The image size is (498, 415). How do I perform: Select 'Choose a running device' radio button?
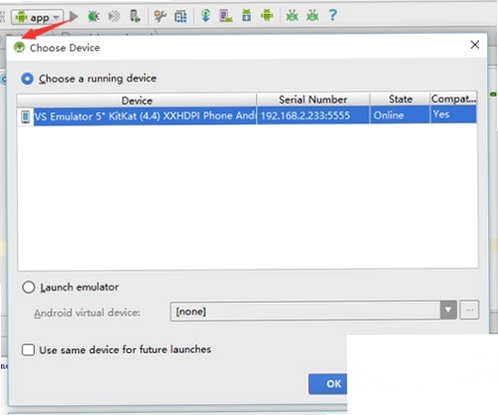point(27,79)
